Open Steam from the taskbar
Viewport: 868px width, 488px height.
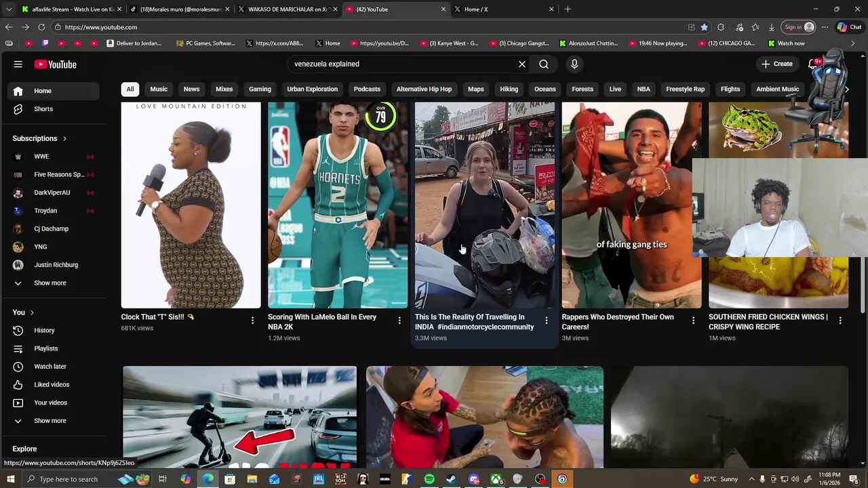(451, 479)
